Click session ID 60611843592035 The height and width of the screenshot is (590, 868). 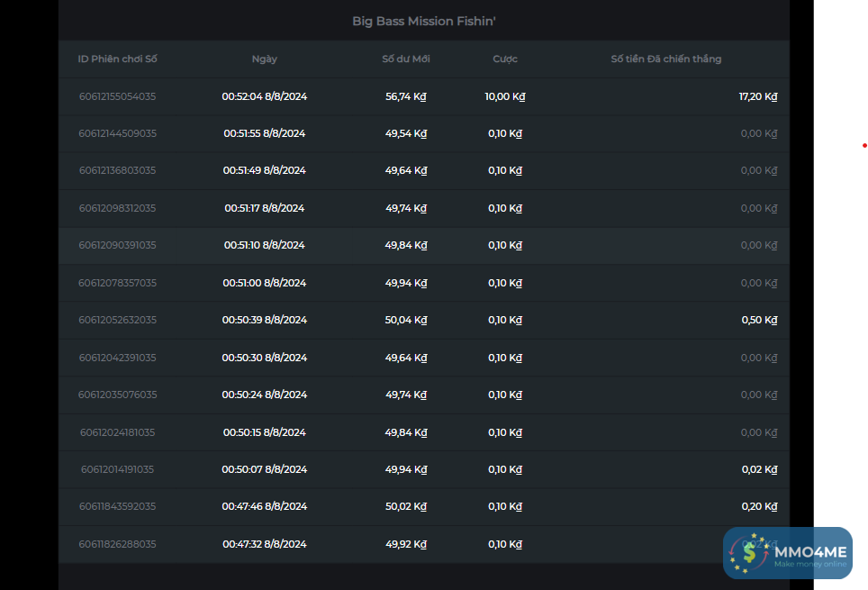pos(117,506)
